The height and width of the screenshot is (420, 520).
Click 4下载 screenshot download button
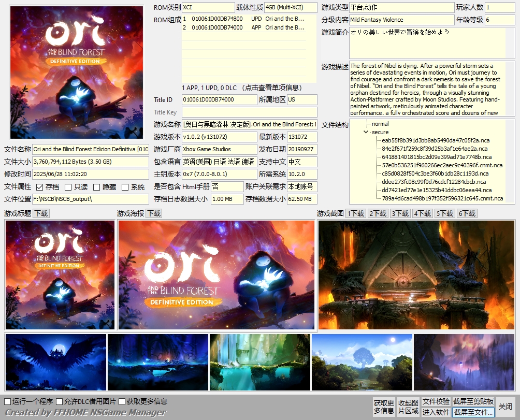(423, 213)
